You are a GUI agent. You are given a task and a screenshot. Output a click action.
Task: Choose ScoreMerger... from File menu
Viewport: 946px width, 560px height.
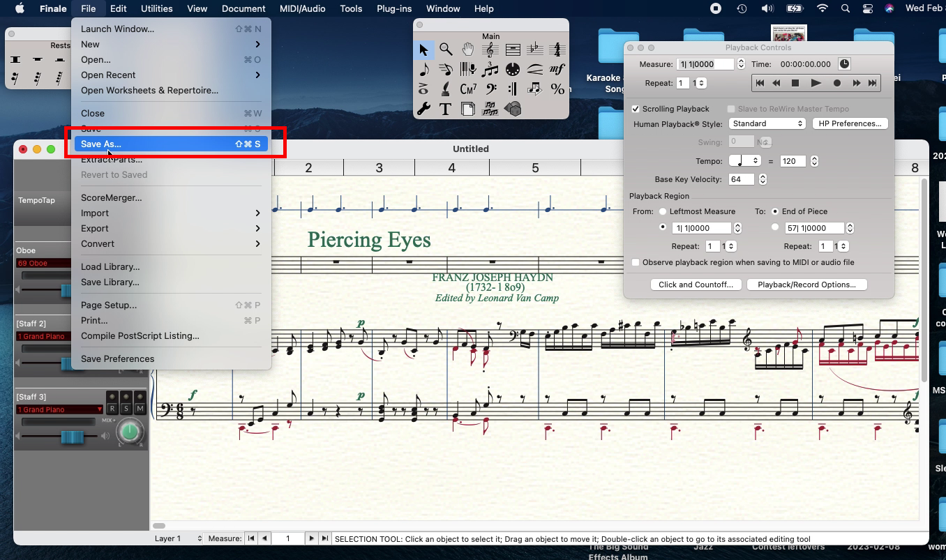pyautogui.click(x=171, y=198)
